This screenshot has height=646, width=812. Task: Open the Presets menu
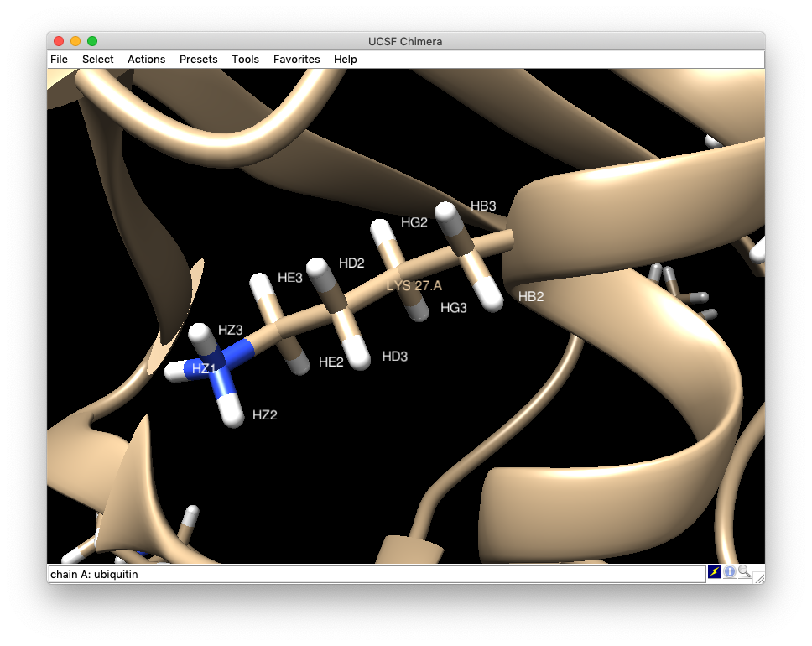click(198, 60)
